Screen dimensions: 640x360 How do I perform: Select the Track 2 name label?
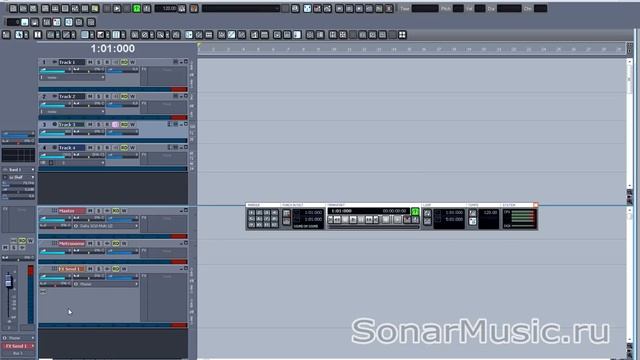(71, 96)
